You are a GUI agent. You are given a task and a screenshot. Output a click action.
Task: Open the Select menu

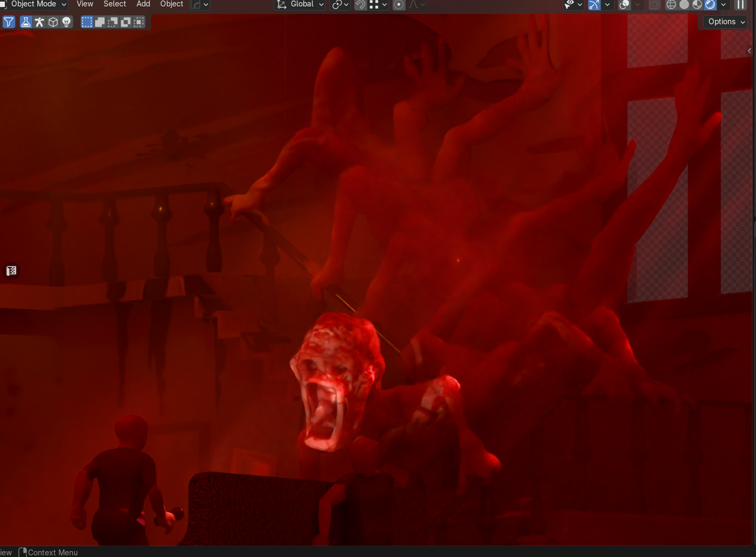[x=114, y=4]
